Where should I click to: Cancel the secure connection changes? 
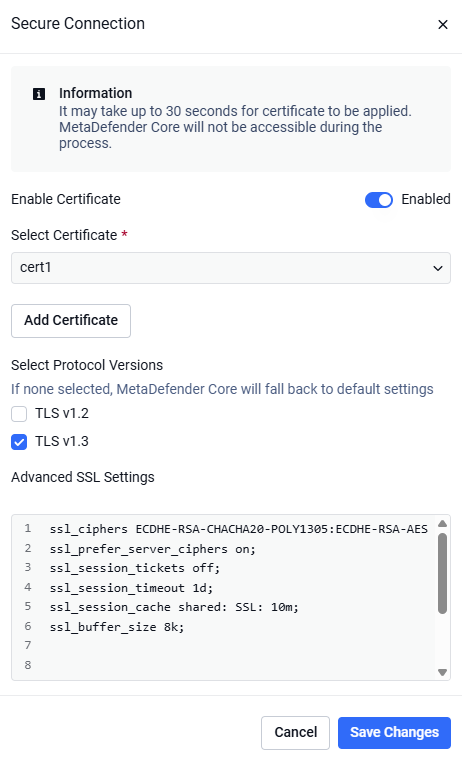click(x=295, y=732)
